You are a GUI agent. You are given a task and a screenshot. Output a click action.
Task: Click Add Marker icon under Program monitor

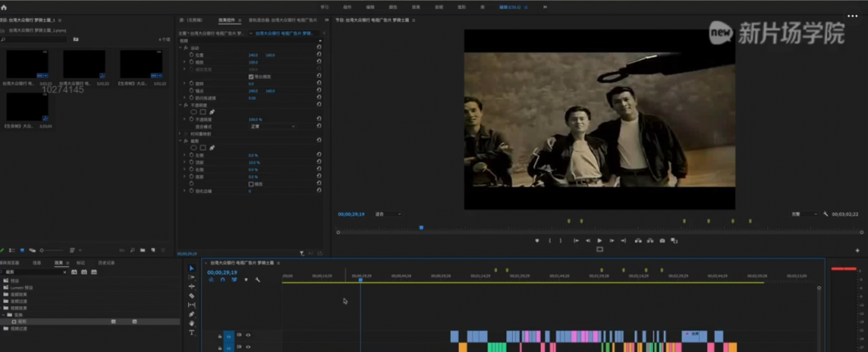tap(536, 241)
